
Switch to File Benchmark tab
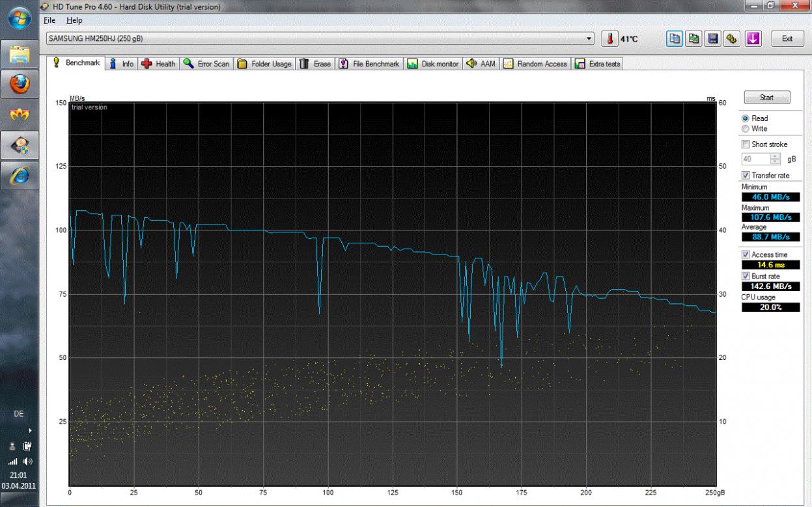point(369,64)
